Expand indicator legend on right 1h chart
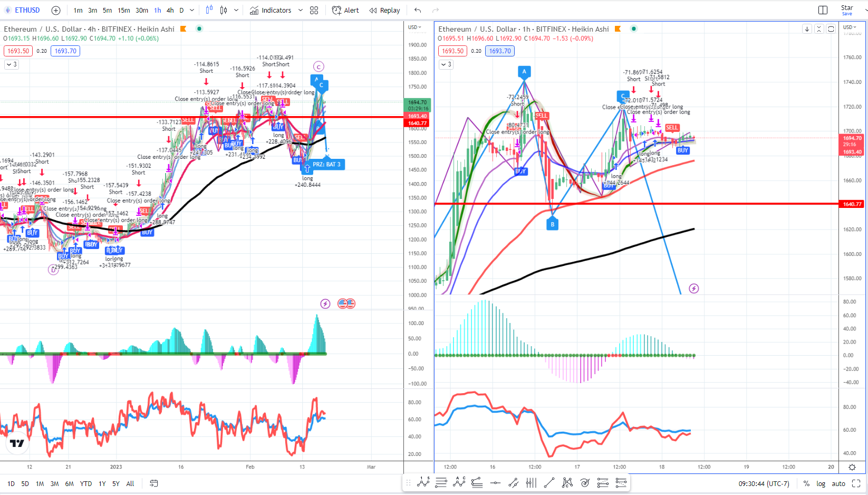This screenshot has height=495, width=868. pos(446,64)
